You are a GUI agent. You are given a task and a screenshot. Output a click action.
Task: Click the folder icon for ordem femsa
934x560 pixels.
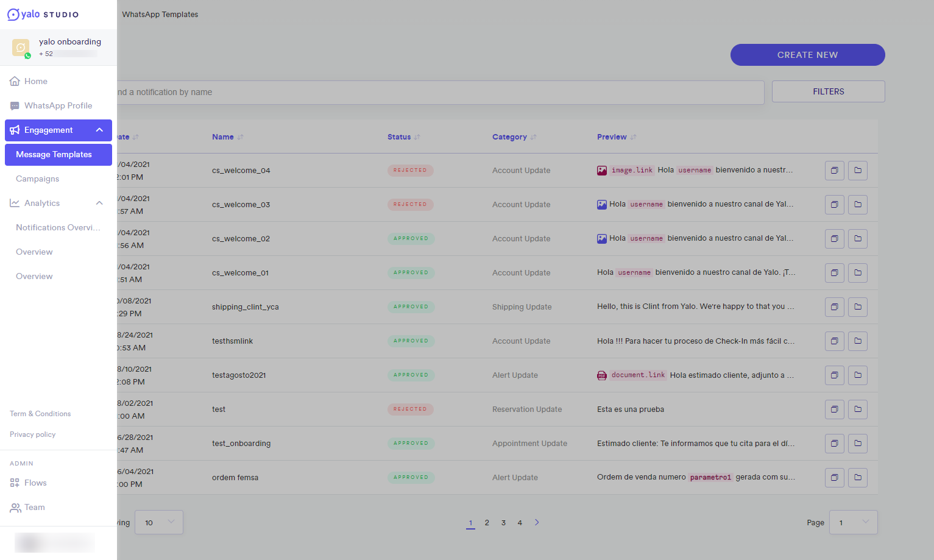click(858, 478)
